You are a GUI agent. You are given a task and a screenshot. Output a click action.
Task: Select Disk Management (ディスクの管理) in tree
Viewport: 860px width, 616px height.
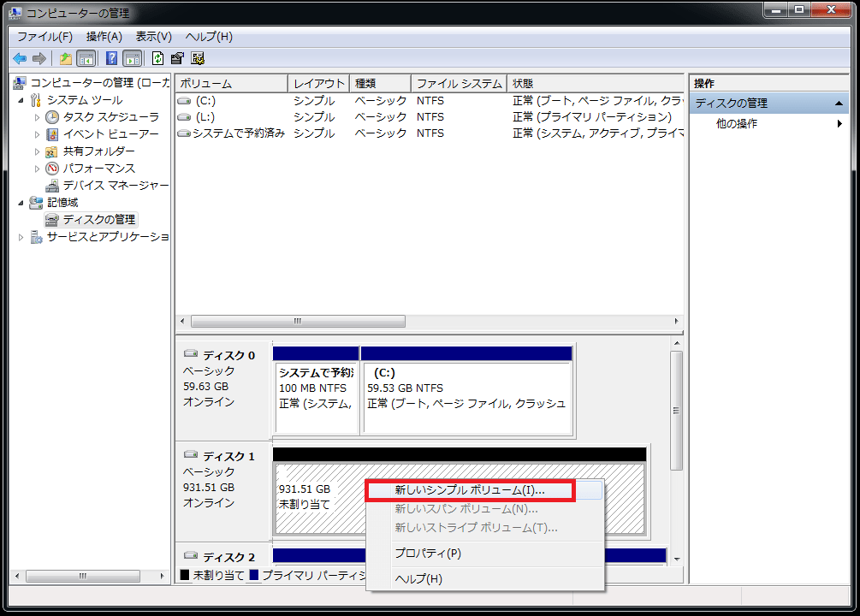coord(98,219)
